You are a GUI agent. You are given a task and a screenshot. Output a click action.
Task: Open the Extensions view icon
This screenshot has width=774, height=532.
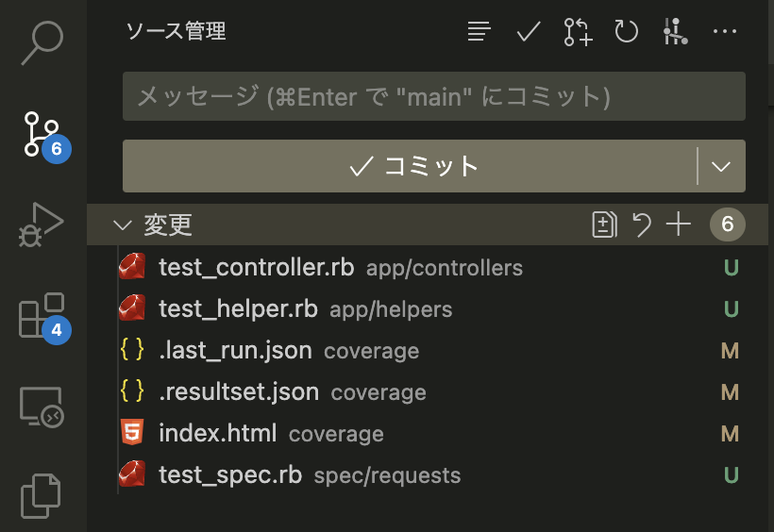[42, 316]
